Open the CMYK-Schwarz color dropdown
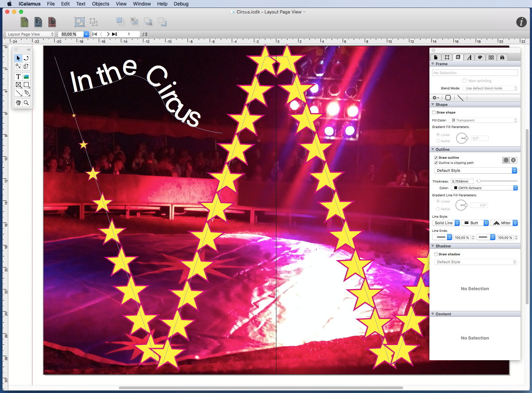532x393 pixels. [484, 188]
